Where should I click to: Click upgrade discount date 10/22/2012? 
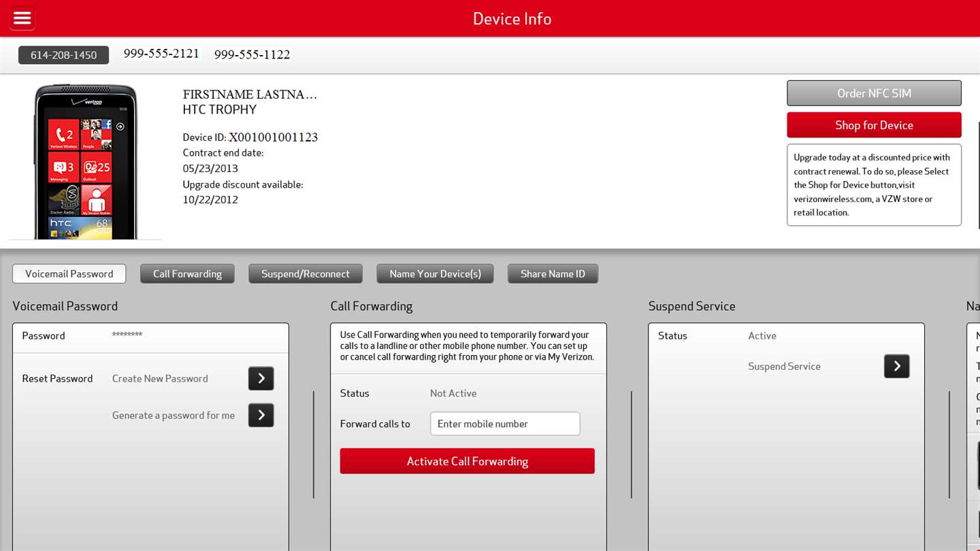point(210,199)
